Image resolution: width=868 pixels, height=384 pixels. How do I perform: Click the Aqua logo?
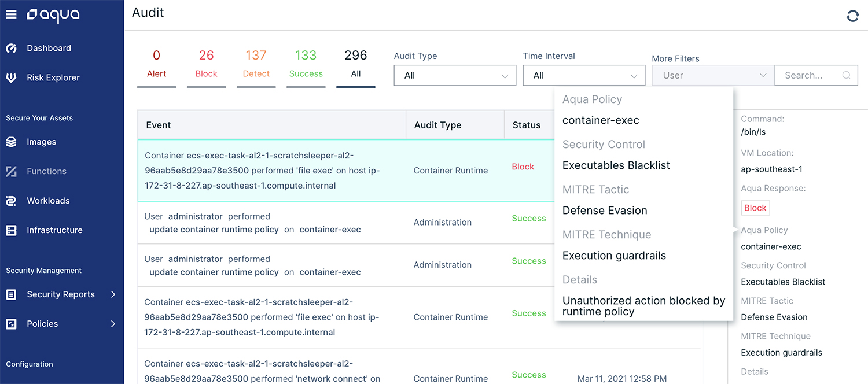point(53,15)
